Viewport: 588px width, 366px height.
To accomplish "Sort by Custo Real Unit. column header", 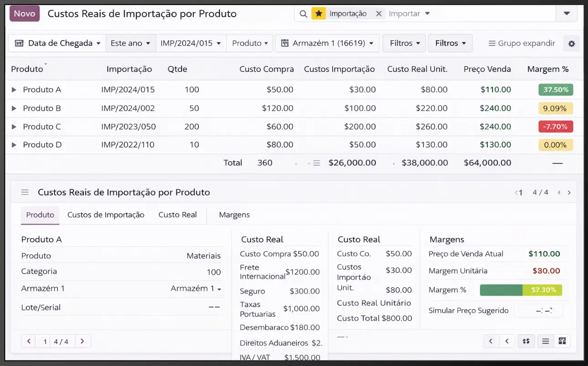I will point(417,69).
